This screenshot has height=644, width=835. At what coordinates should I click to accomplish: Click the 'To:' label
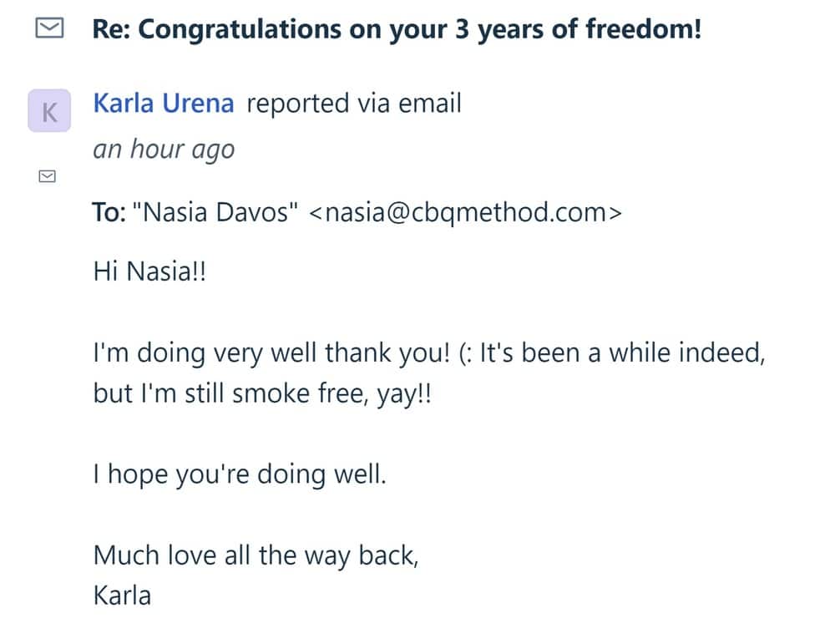tap(108, 211)
